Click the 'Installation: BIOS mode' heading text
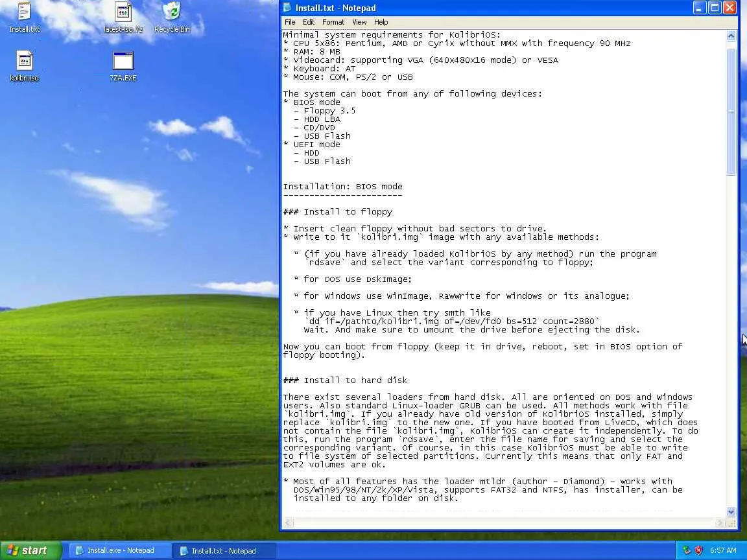This screenshot has height=560, width=747. pos(342,187)
